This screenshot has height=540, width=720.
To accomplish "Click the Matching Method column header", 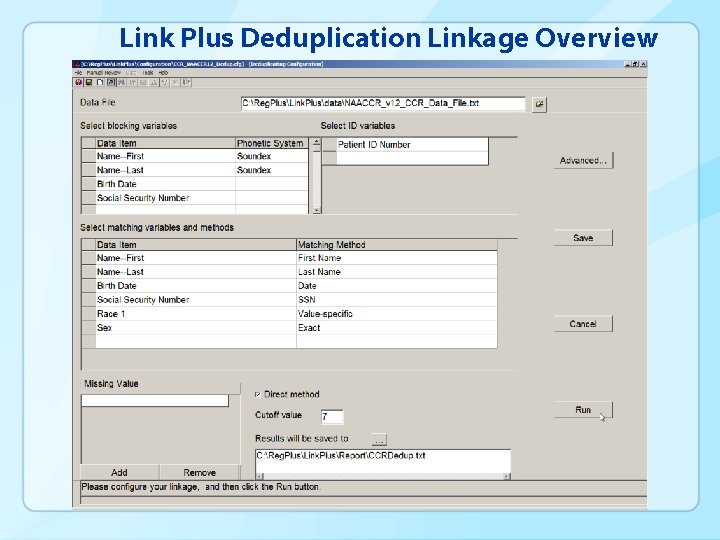I will [397, 245].
